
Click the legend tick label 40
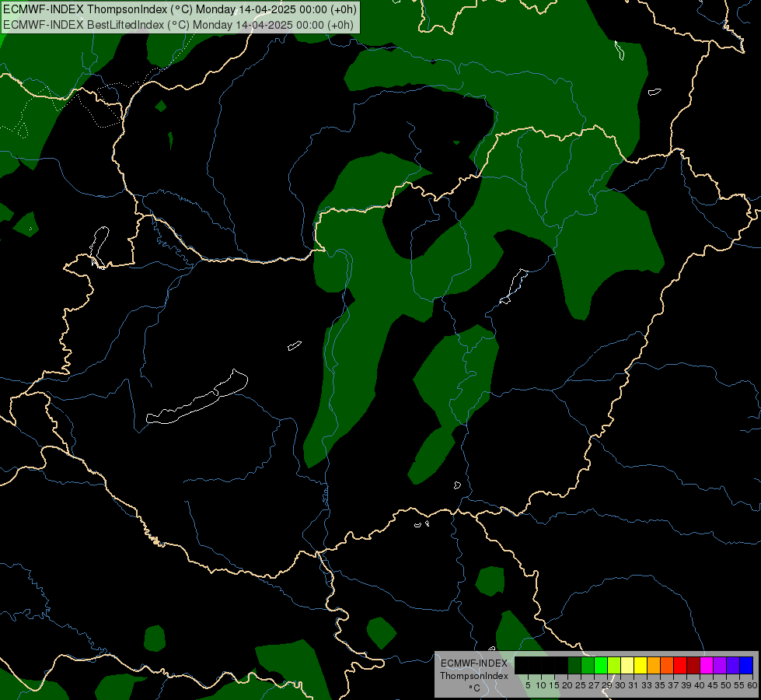tap(700, 685)
